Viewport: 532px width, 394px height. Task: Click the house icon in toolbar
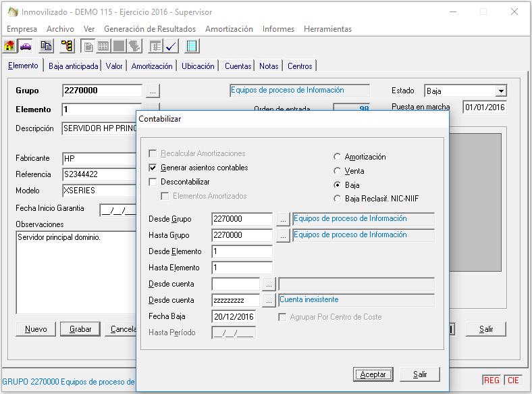coord(10,46)
